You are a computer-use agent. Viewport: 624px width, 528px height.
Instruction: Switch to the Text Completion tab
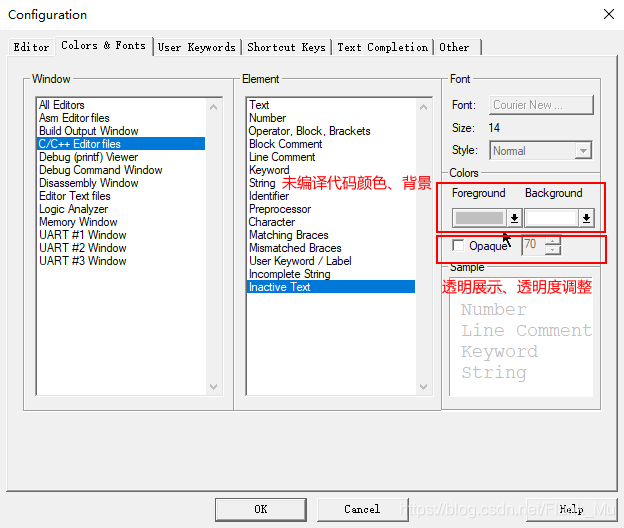pyautogui.click(x=382, y=47)
